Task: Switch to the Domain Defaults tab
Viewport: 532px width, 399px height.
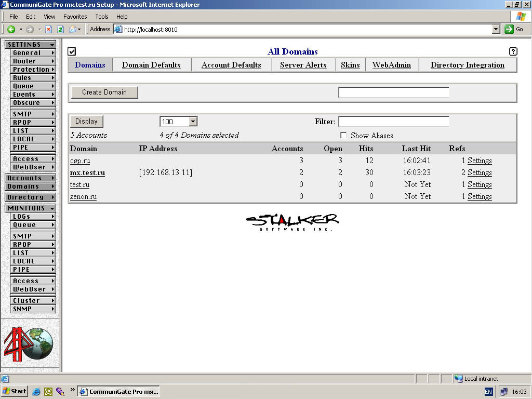Action: 151,65
